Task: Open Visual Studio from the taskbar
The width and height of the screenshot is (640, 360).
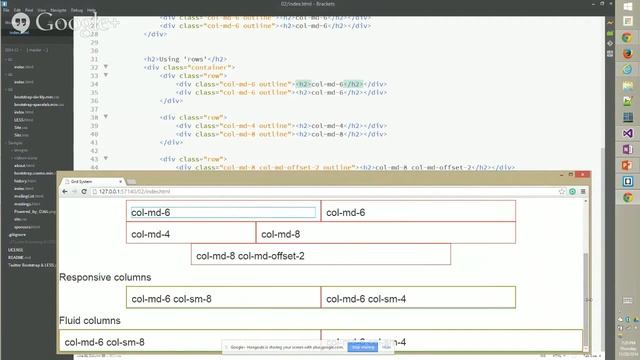Action: [x=628, y=133]
